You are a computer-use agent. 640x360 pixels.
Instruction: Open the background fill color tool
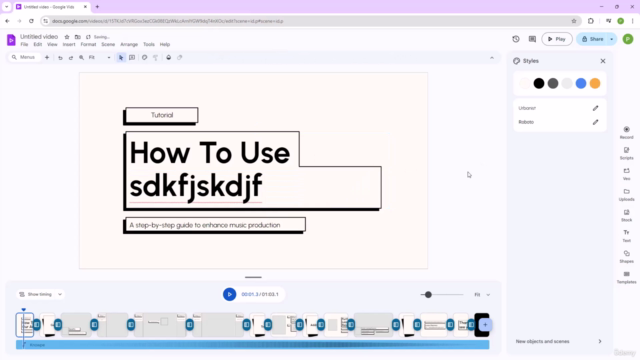169,58
